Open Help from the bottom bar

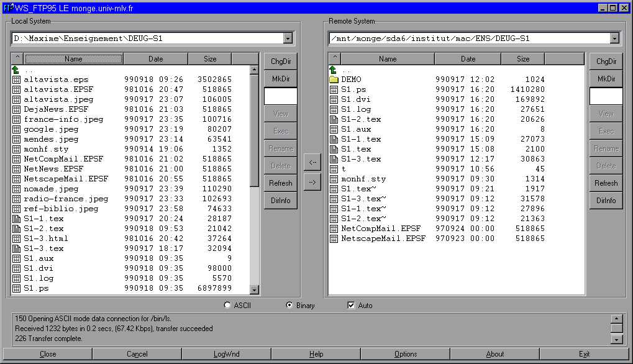[316, 354]
